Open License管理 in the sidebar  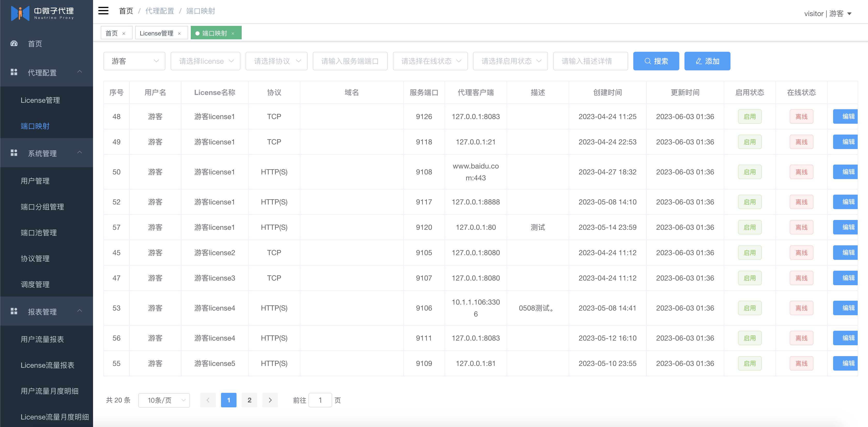click(40, 100)
